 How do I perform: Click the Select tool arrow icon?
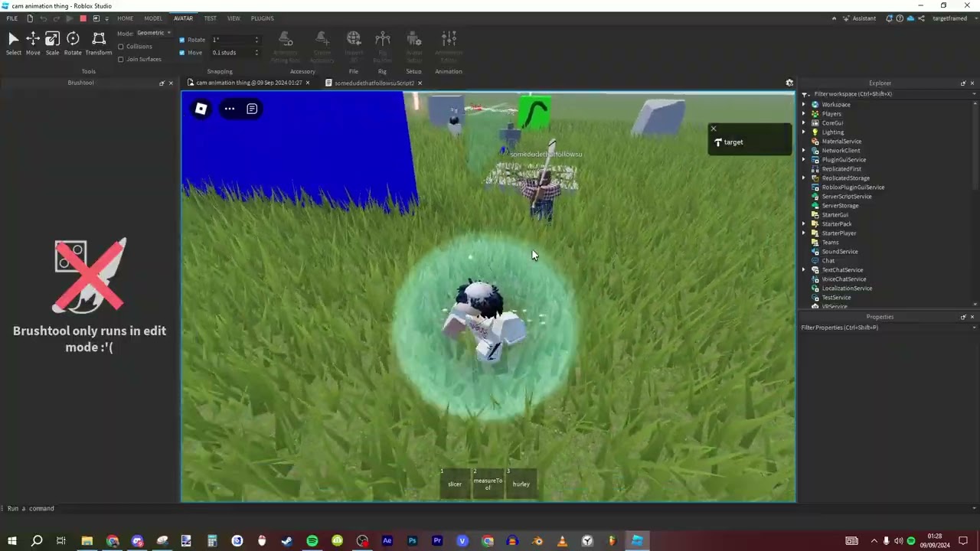click(x=13, y=40)
